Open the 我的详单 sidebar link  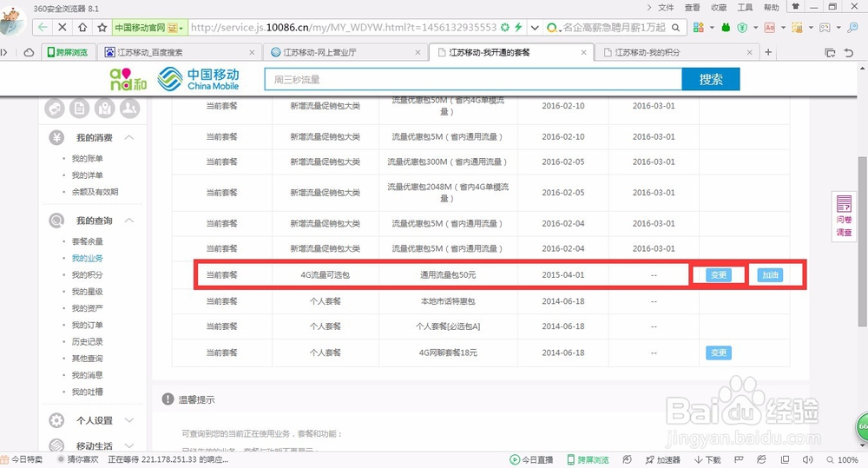(87, 175)
